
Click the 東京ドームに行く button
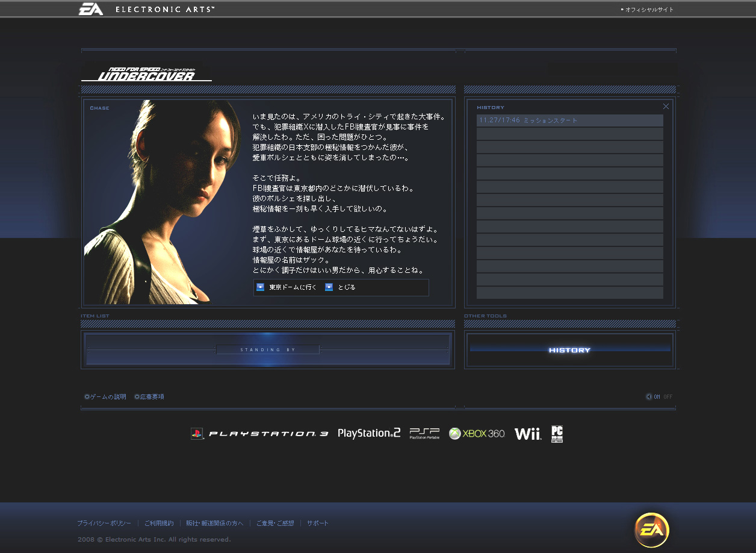click(287, 287)
